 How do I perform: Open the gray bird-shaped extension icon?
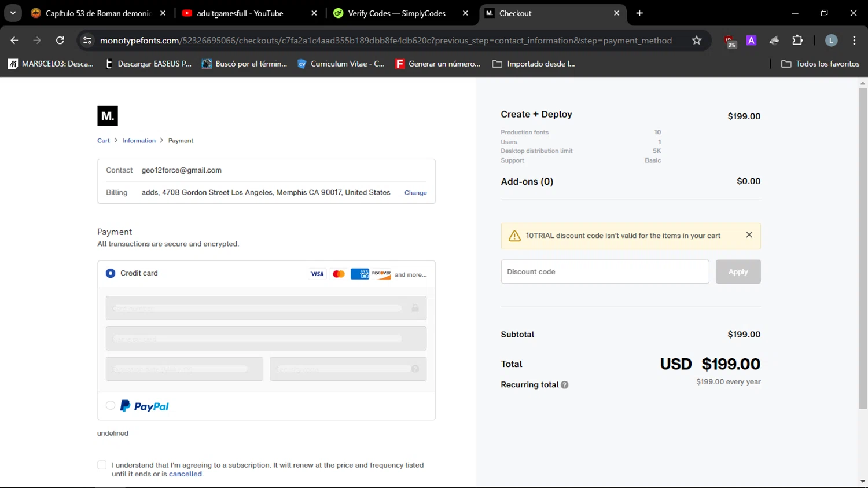(774, 40)
